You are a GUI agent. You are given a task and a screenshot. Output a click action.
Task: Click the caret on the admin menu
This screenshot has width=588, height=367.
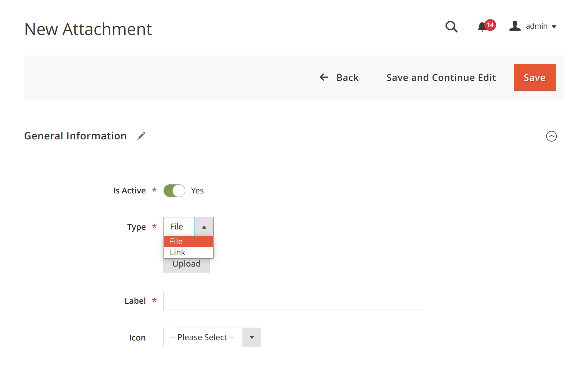[554, 26]
